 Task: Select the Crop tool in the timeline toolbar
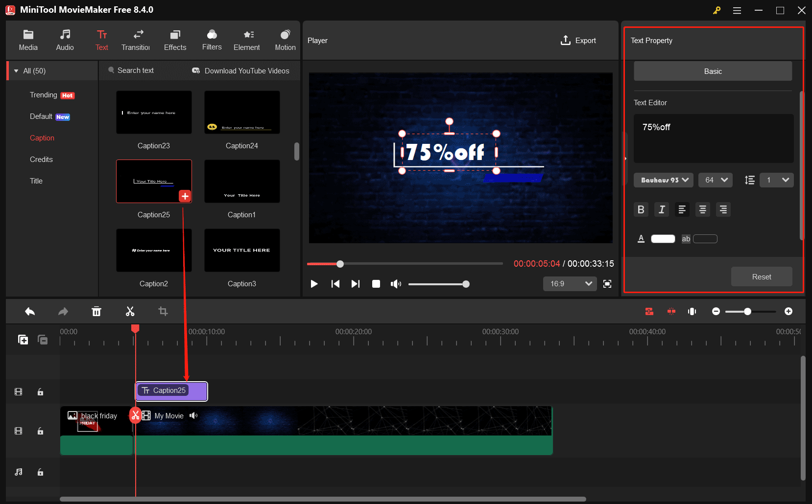(163, 311)
